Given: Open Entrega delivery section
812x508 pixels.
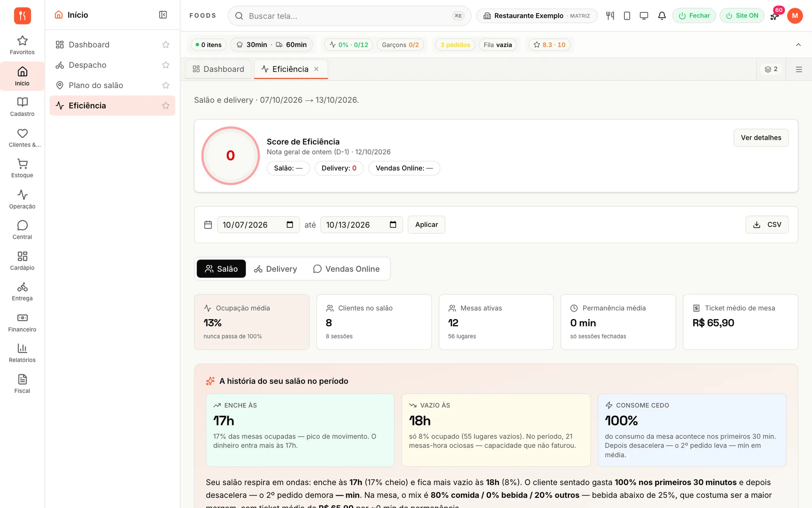Looking at the screenshot, I should pos(22,292).
